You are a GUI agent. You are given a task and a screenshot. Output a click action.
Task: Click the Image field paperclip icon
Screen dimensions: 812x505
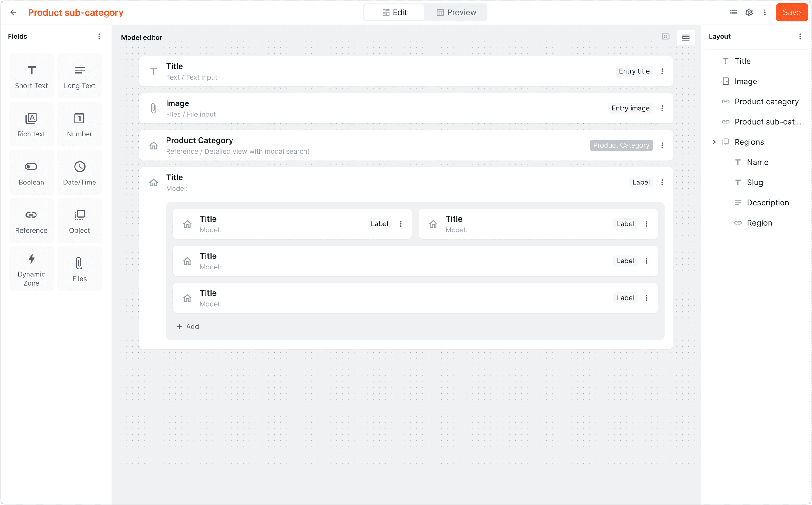pyautogui.click(x=154, y=108)
